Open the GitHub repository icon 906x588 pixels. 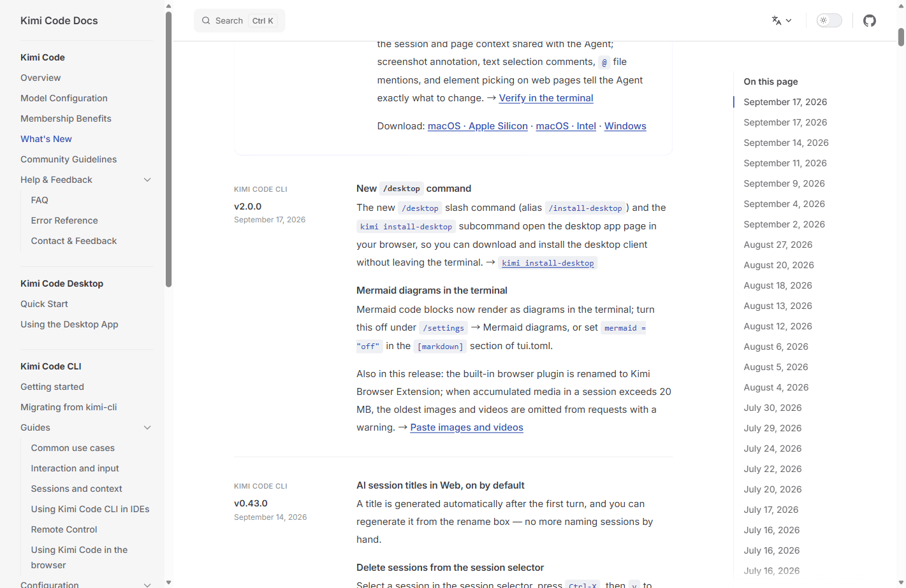pyautogui.click(x=870, y=20)
